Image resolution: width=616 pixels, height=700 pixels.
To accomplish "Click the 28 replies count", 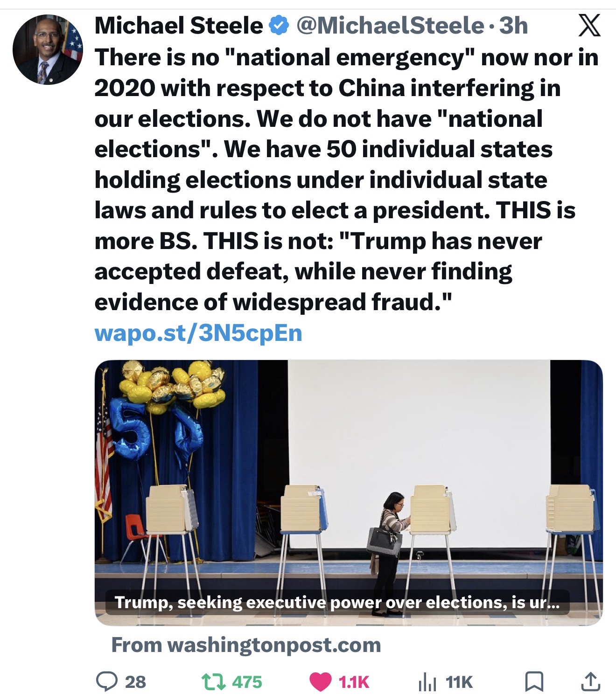I will pos(135,682).
